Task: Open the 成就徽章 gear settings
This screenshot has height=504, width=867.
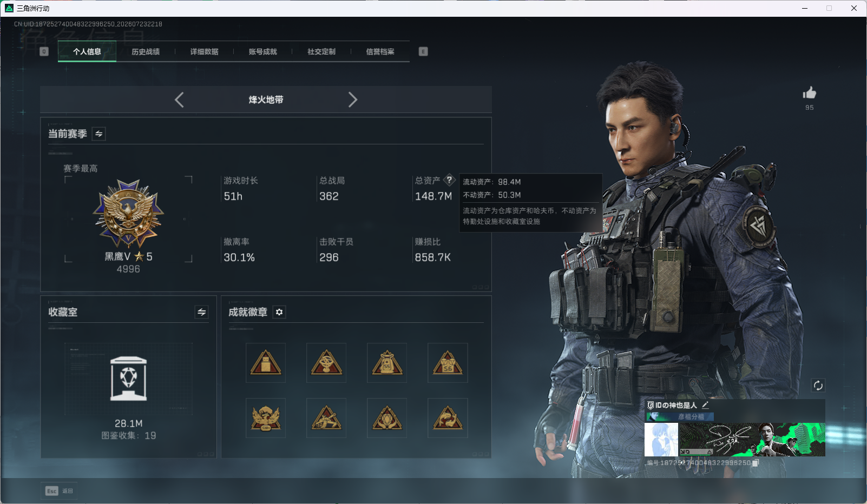Action: (x=279, y=312)
